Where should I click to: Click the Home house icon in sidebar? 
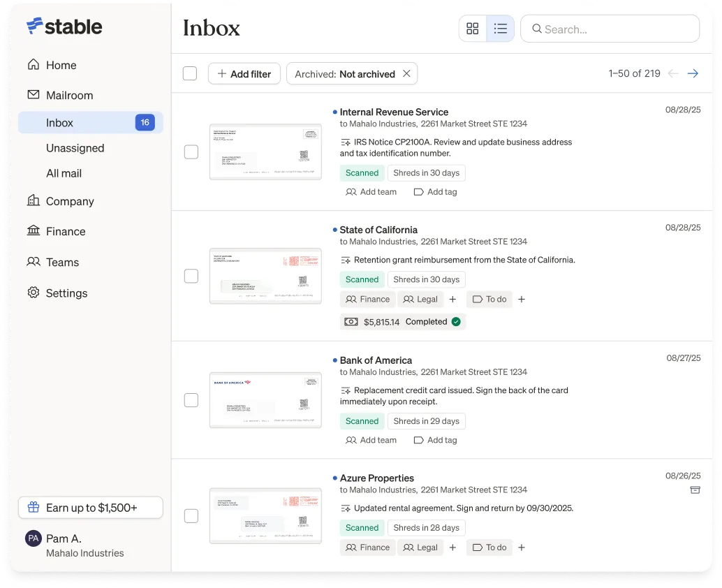34,64
